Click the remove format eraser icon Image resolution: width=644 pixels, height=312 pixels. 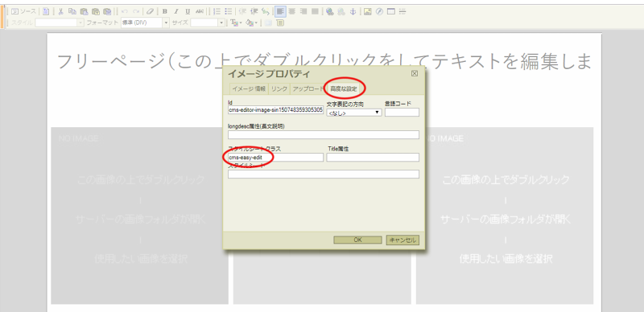(x=151, y=11)
